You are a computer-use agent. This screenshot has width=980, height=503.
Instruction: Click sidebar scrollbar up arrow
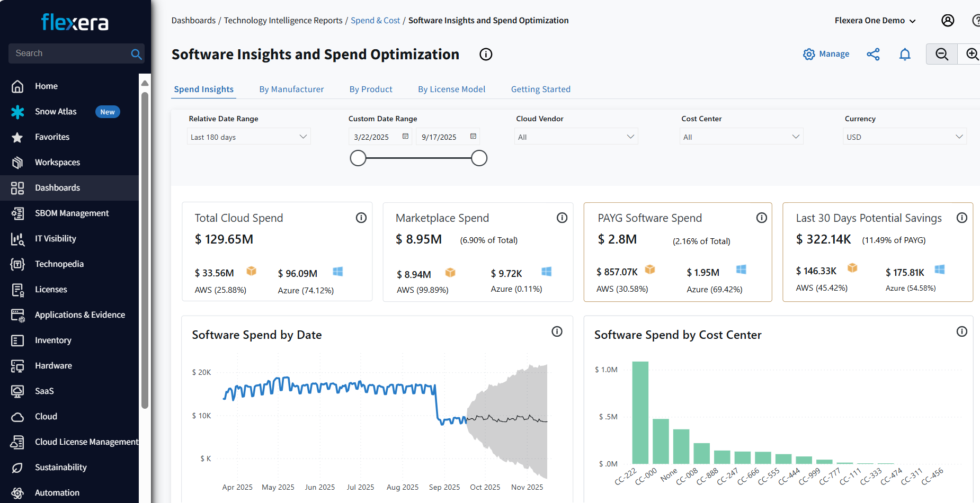[x=145, y=83]
